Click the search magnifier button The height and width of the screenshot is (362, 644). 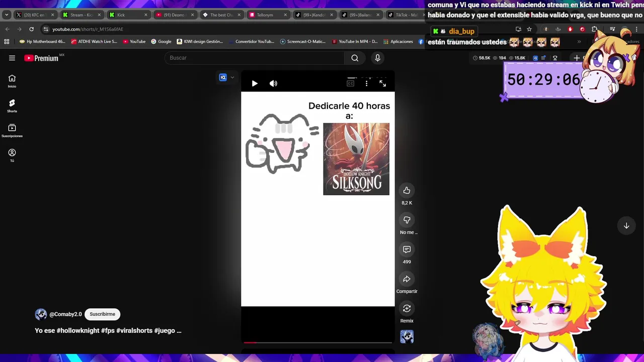point(355,58)
